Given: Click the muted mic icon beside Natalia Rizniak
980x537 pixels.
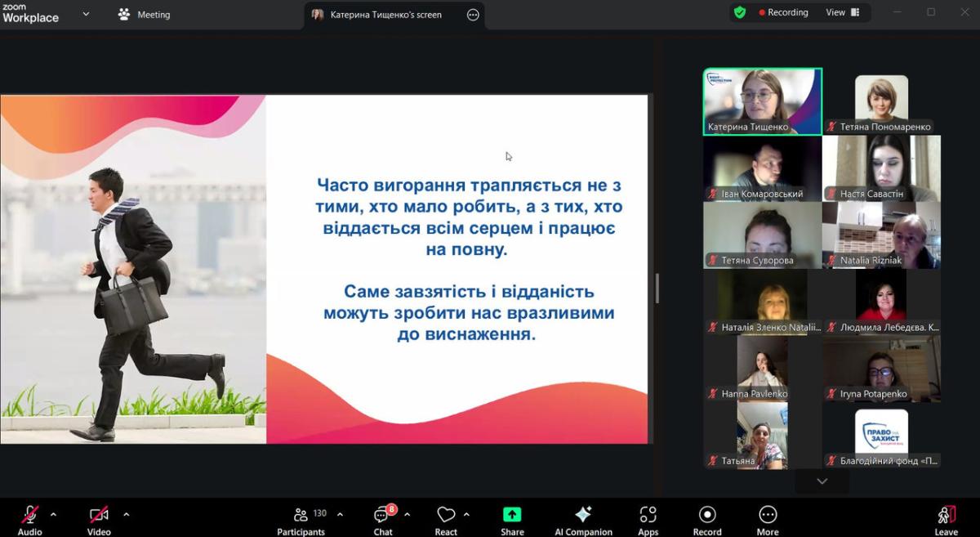Looking at the screenshot, I should point(831,261).
